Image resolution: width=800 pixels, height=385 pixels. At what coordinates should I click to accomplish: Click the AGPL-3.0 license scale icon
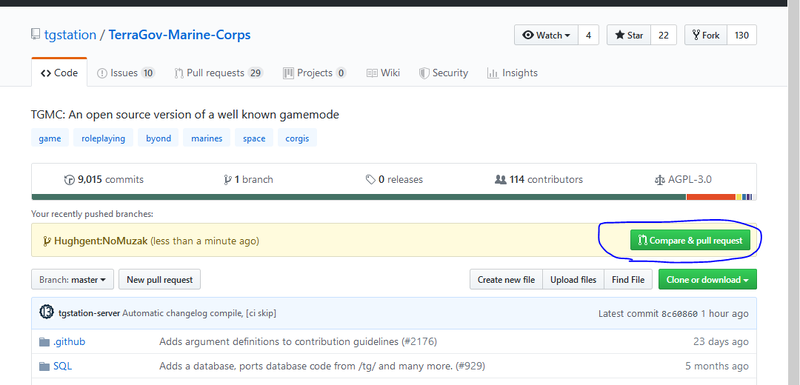pyautogui.click(x=659, y=179)
